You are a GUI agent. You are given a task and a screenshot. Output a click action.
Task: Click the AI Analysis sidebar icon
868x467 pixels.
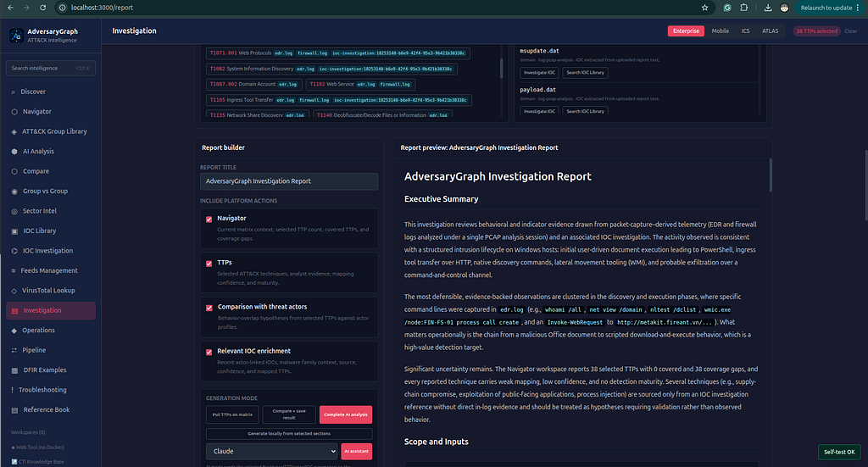[14, 152]
